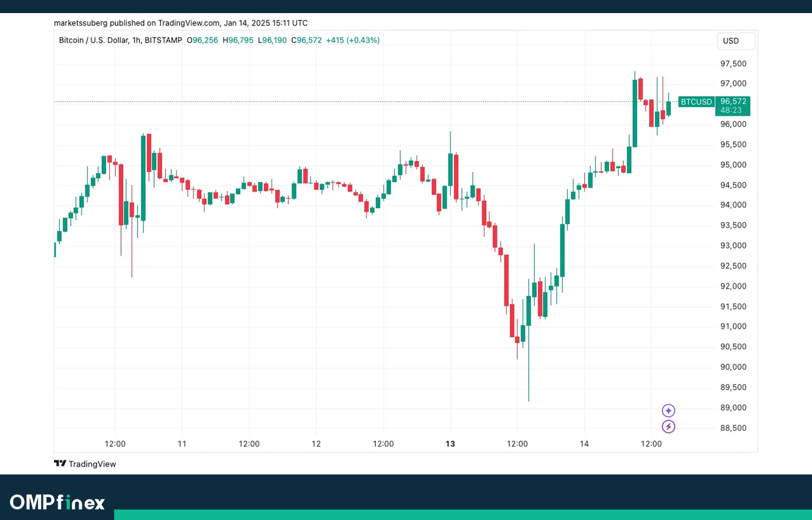The width and height of the screenshot is (812, 520).
Task: Click the high value H96,795 in legend
Action: pos(238,40)
